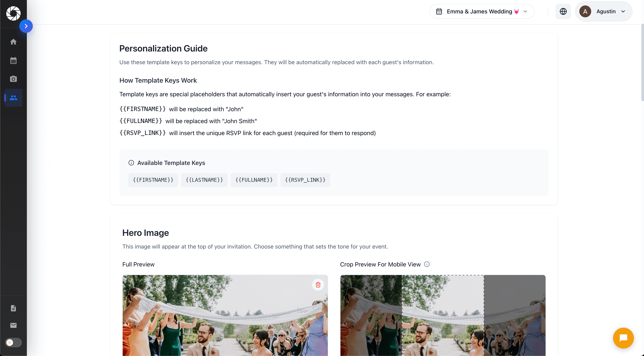Image resolution: width=644 pixels, height=356 pixels.
Task: Delete the hero image with trash icon
Action: [x=318, y=285]
